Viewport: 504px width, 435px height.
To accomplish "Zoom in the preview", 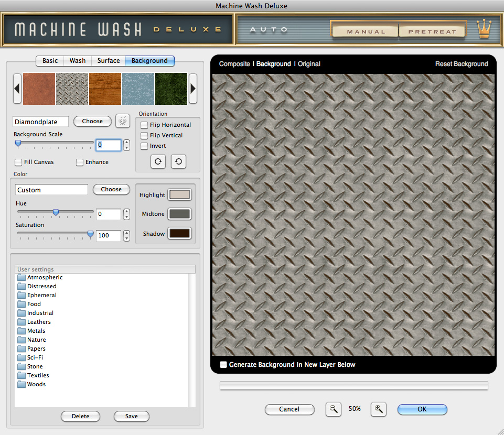I will [x=378, y=409].
